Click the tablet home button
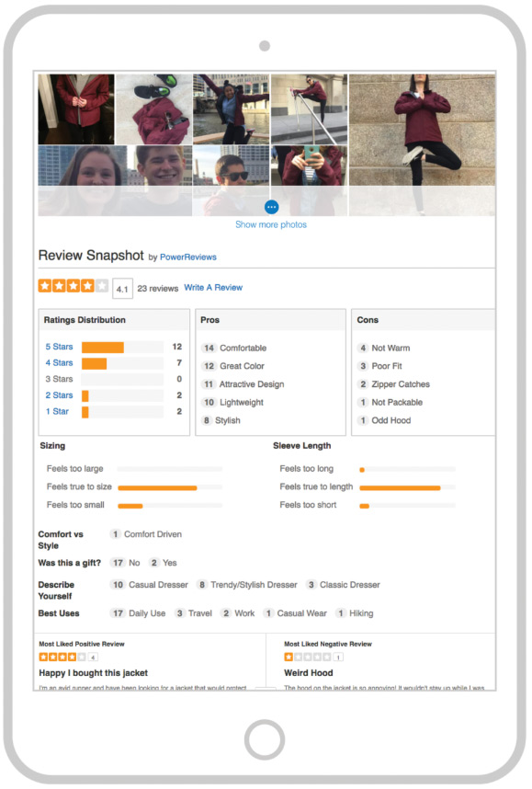Viewport: 532px width, 789px height. click(265, 739)
